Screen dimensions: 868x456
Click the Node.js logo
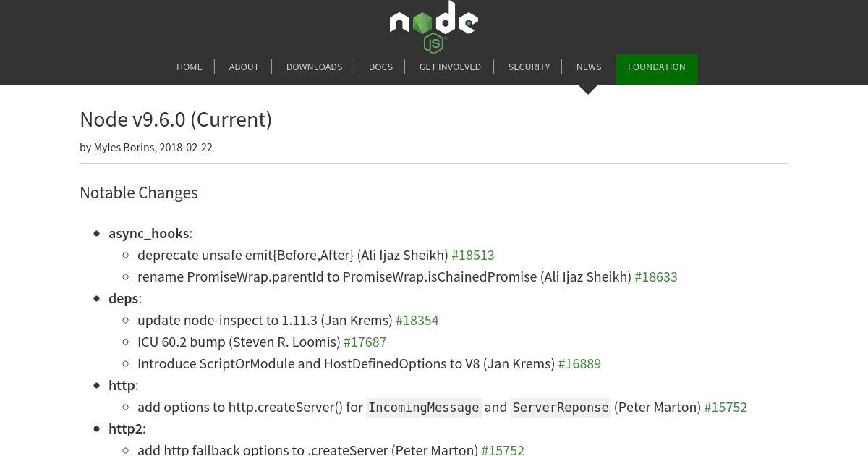[434, 27]
